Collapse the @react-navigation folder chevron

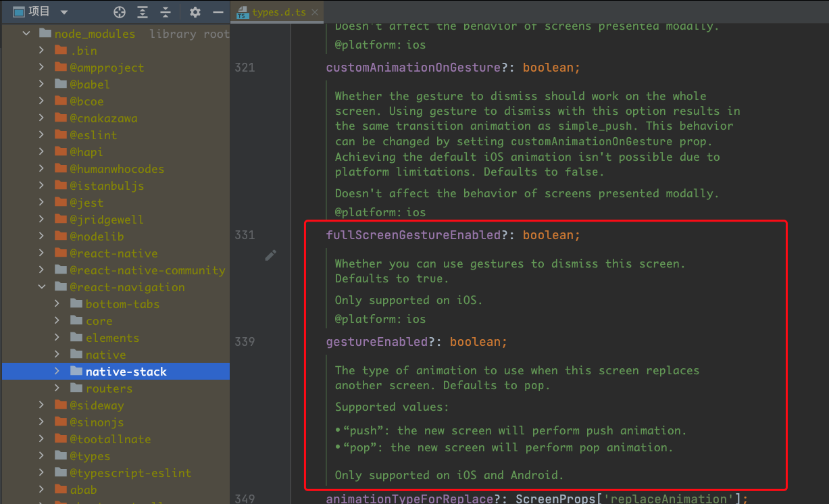point(42,287)
